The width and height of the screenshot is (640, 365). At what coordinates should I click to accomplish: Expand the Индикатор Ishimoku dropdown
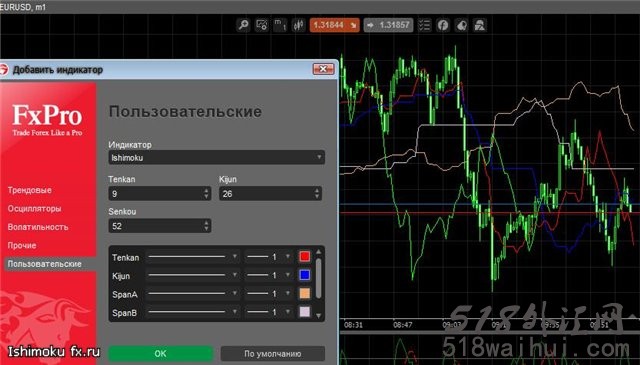pyautogui.click(x=217, y=158)
